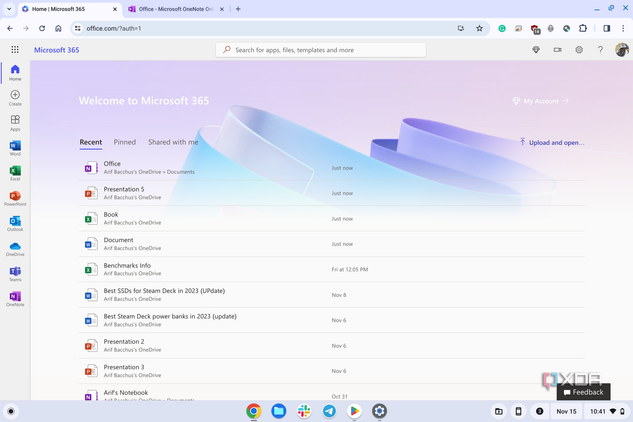Launch Outlook from the sidebar

[x=15, y=224]
